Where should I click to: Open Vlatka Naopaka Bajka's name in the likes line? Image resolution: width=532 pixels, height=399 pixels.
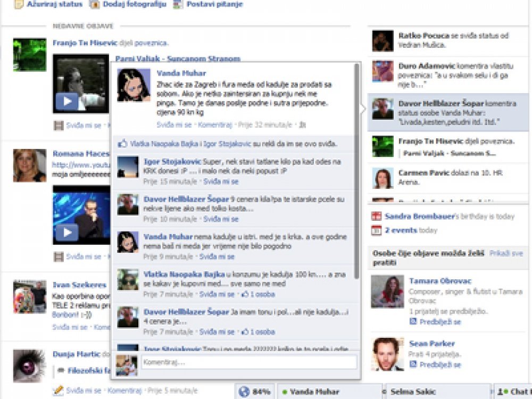coord(163,144)
